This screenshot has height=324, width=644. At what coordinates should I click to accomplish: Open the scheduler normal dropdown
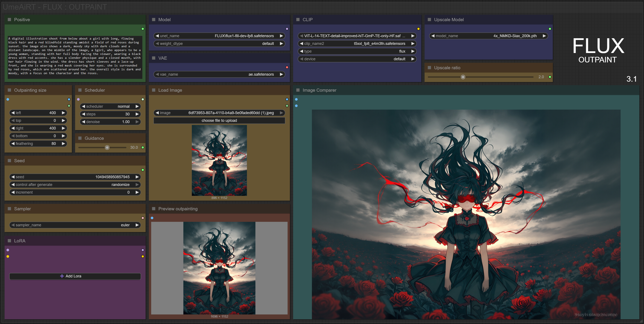tap(110, 106)
